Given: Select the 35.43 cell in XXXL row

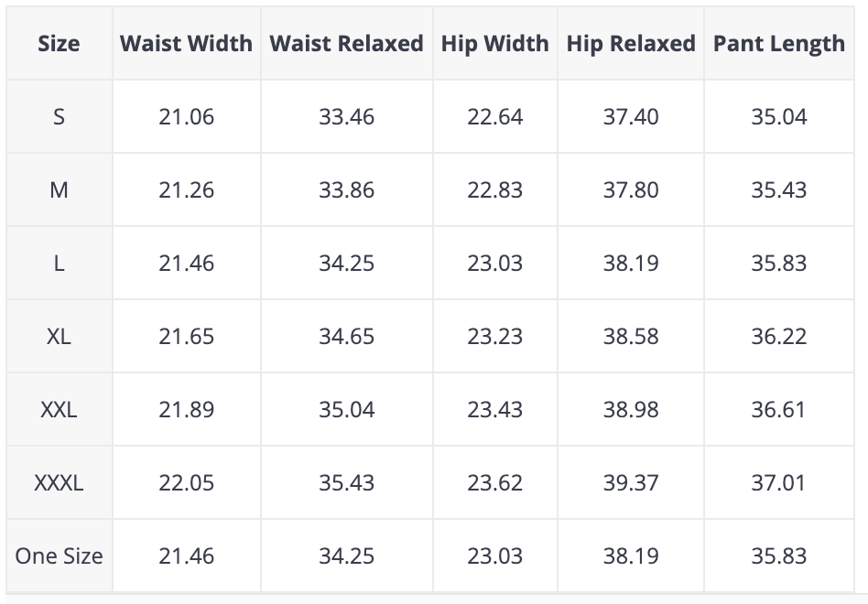Looking at the screenshot, I should pyautogui.click(x=346, y=482).
